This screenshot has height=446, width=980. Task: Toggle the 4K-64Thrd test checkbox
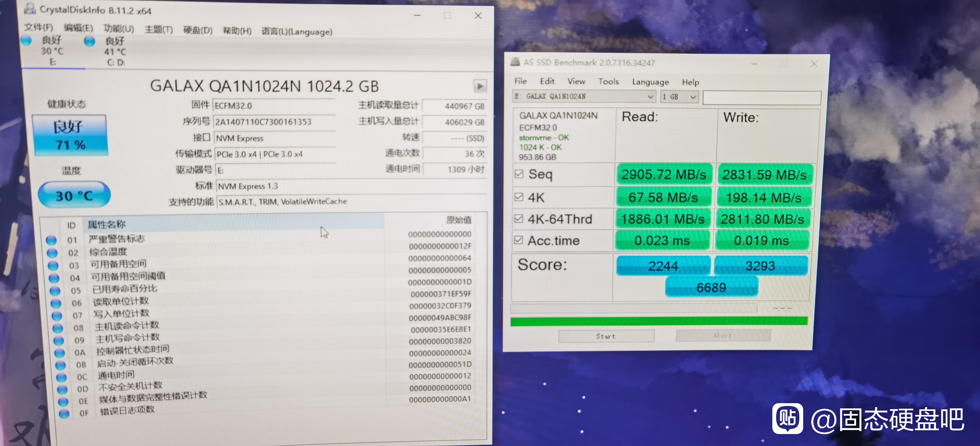tap(518, 219)
